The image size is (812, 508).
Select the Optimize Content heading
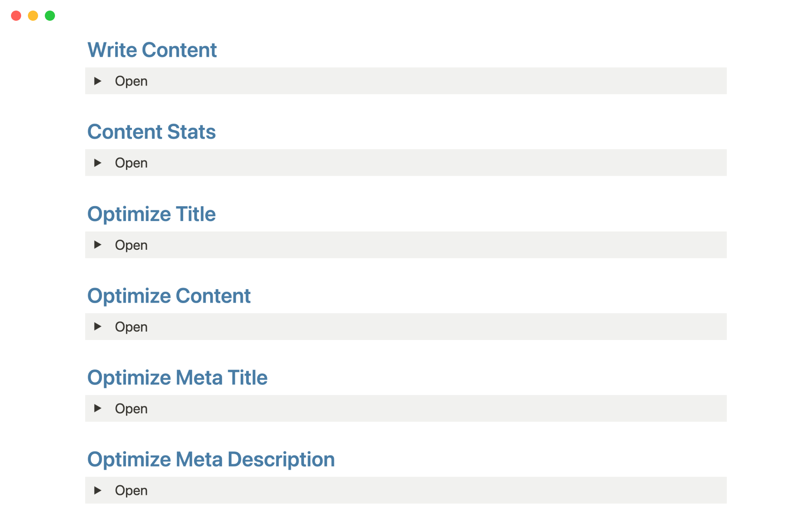tap(169, 295)
